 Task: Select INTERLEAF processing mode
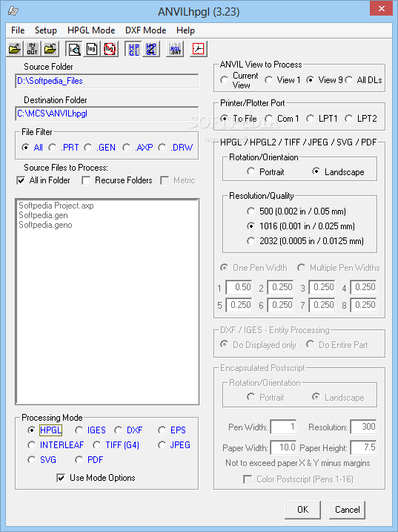[56, 445]
